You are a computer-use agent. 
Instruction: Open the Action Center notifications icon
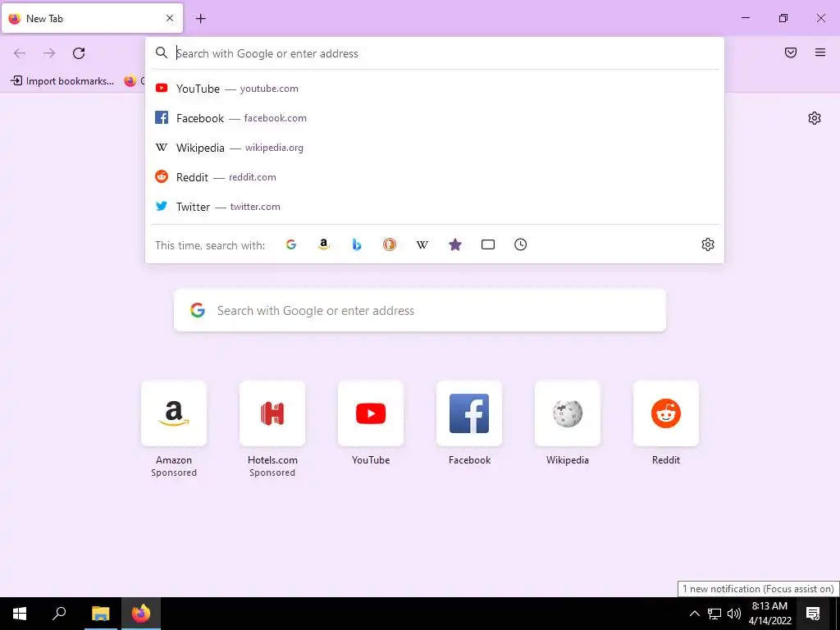pos(813,614)
